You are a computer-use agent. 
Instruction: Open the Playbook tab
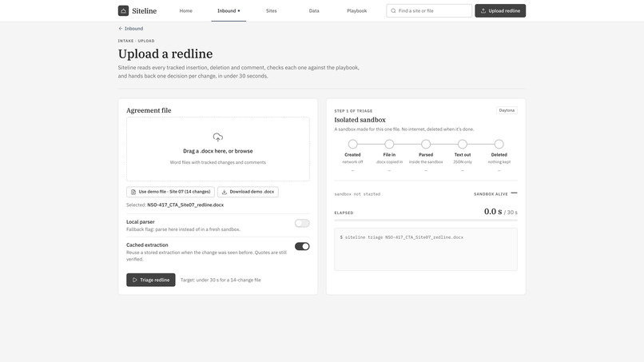pyautogui.click(x=356, y=10)
